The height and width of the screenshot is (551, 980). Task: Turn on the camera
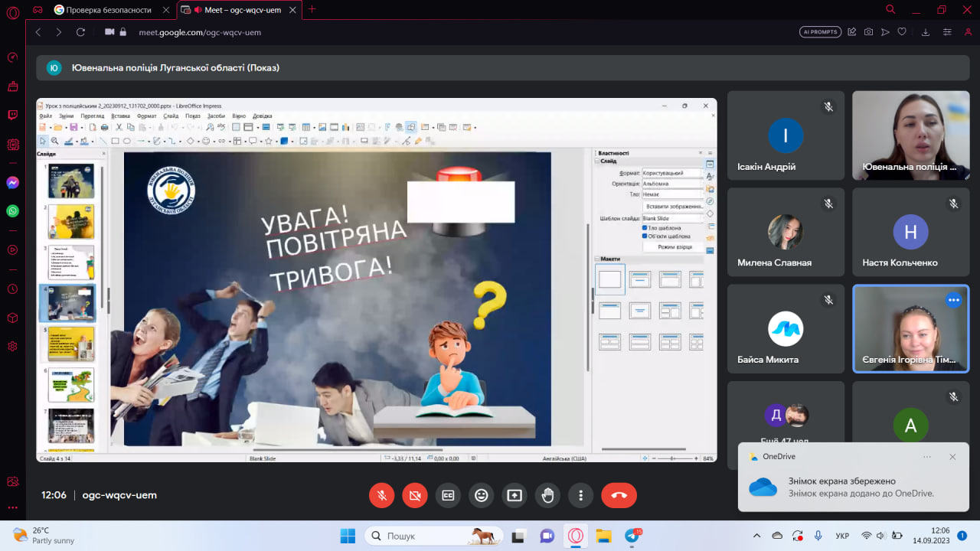414,495
